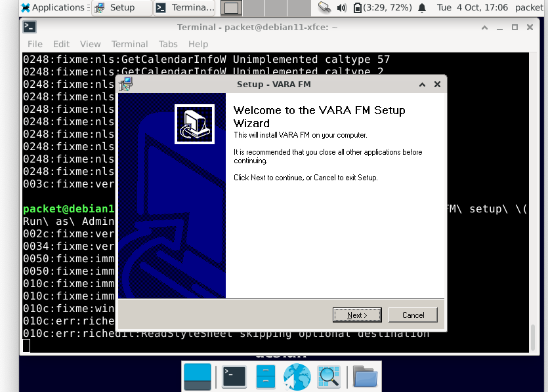Close the Terminal window

pyautogui.click(x=530, y=28)
